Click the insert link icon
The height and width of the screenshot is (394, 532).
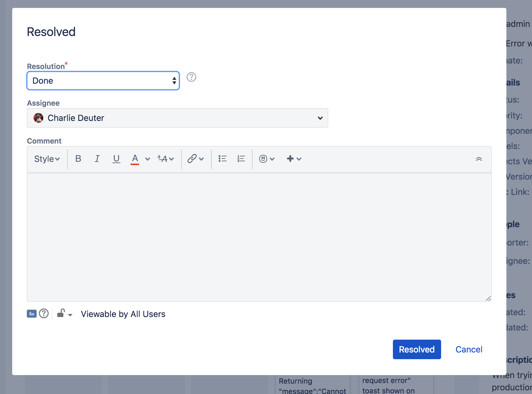[x=192, y=159]
